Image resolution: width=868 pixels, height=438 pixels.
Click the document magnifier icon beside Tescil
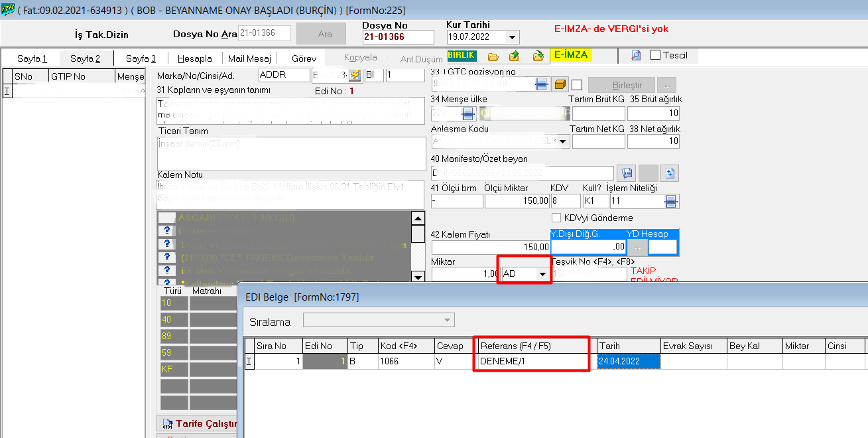(x=636, y=56)
